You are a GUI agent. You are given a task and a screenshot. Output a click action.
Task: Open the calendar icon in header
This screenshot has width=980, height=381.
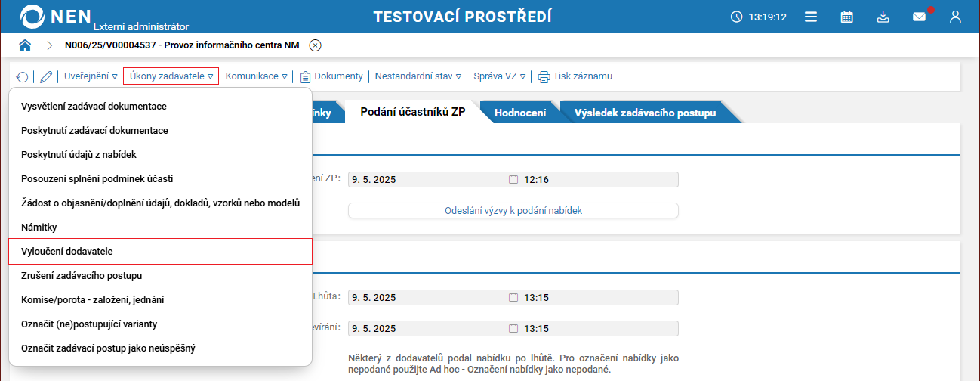847,17
